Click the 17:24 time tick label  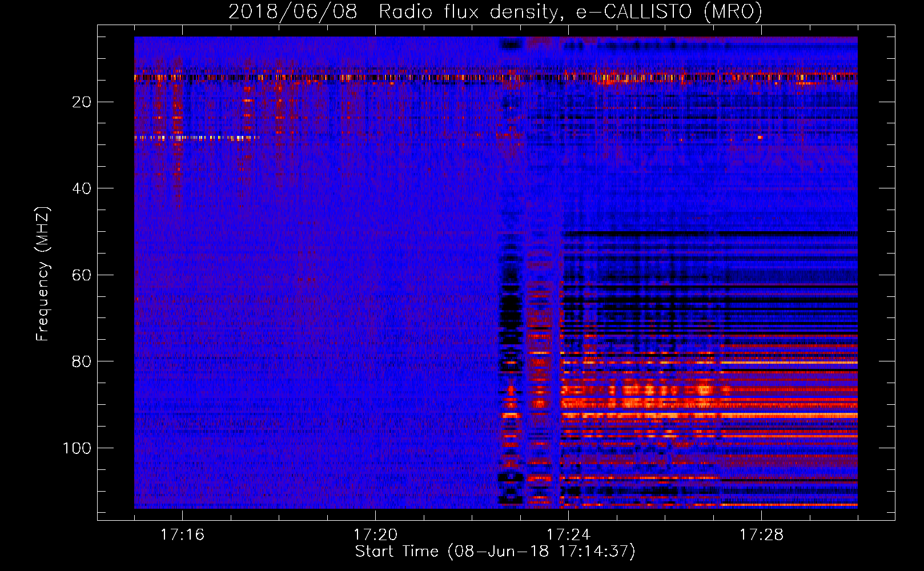point(568,535)
